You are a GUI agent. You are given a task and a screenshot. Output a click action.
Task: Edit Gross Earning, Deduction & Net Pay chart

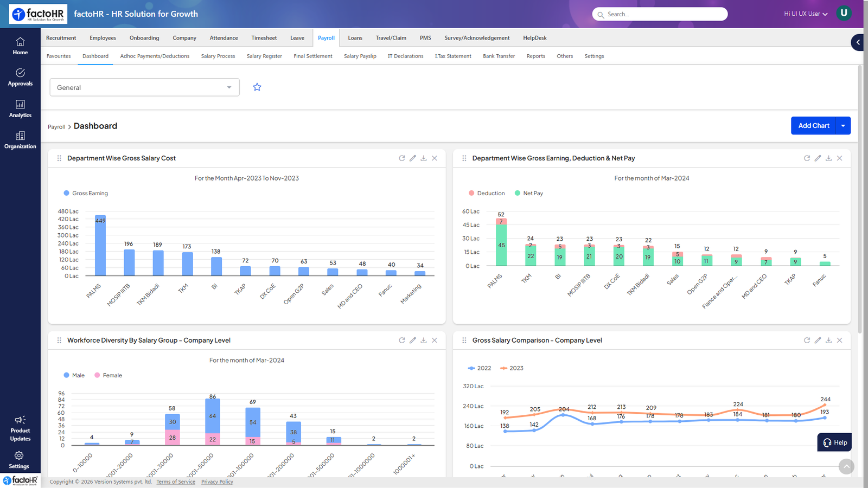(818, 158)
